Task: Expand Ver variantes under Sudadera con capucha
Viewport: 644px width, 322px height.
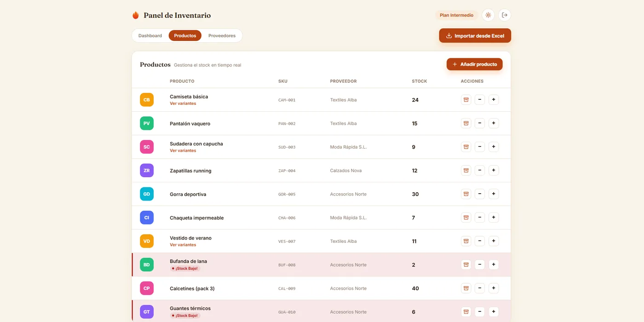Action: (183, 150)
